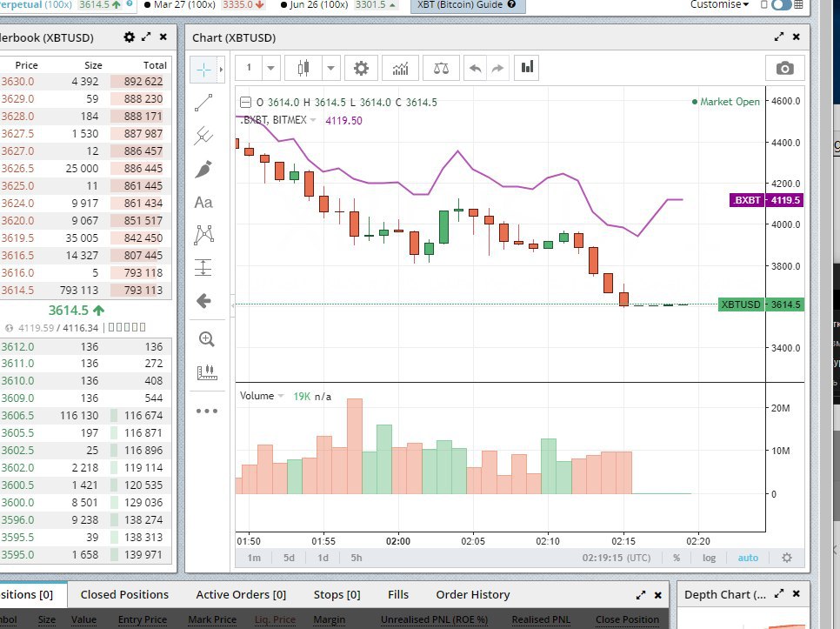Select the 5d time range button
Viewport: 840px width, 629px height.
click(289, 558)
